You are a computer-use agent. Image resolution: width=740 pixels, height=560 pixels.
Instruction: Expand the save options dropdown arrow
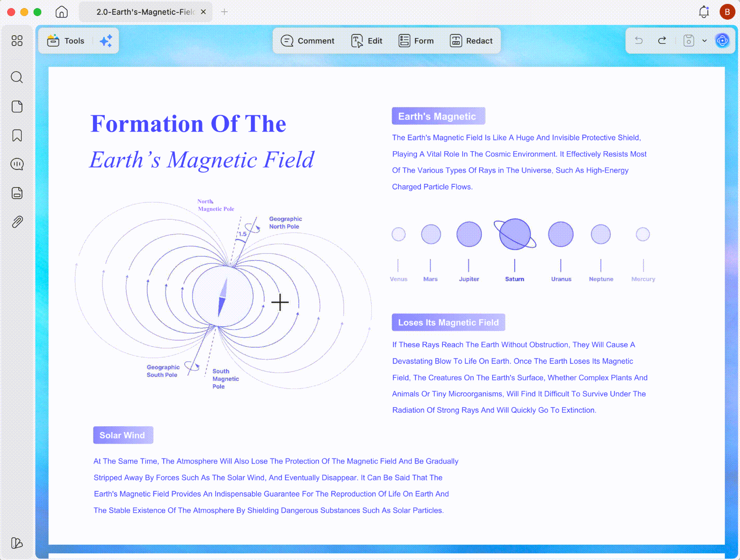tap(705, 41)
